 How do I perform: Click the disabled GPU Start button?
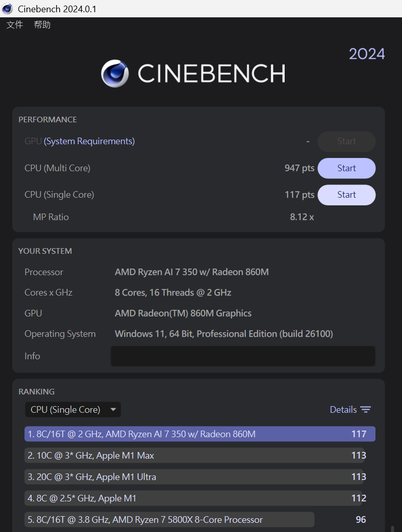(346, 141)
